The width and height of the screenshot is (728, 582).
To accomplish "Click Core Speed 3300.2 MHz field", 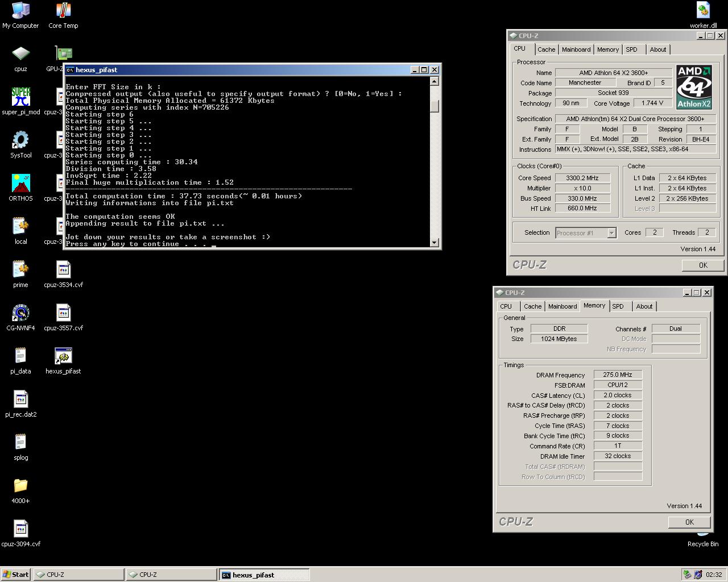I will pos(582,178).
